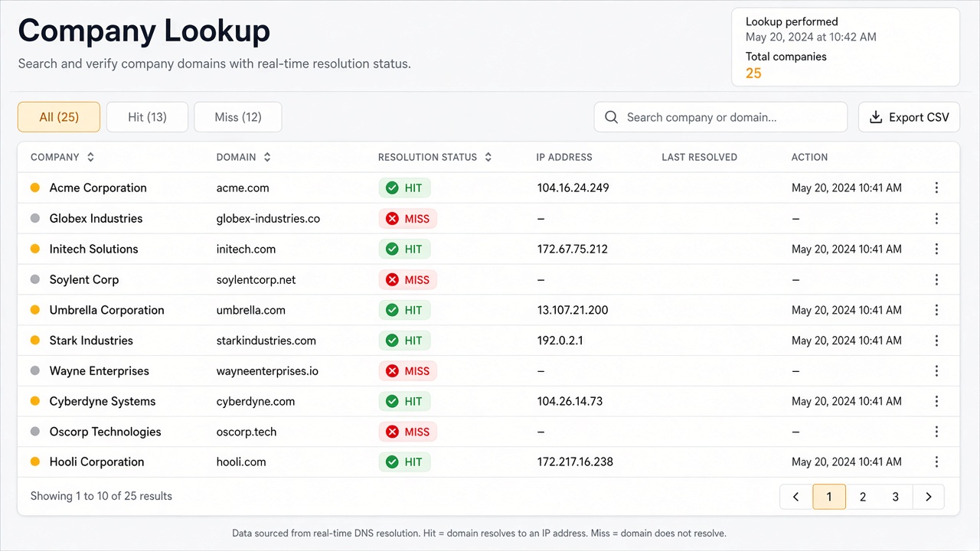
Task: Select the company name Cyberdyne Systems
Action: point(103,401)
